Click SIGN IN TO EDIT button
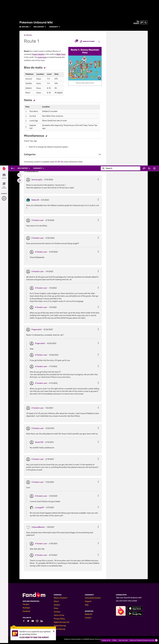The height and width of the screenshot is (644, 159). pos(87,42)
